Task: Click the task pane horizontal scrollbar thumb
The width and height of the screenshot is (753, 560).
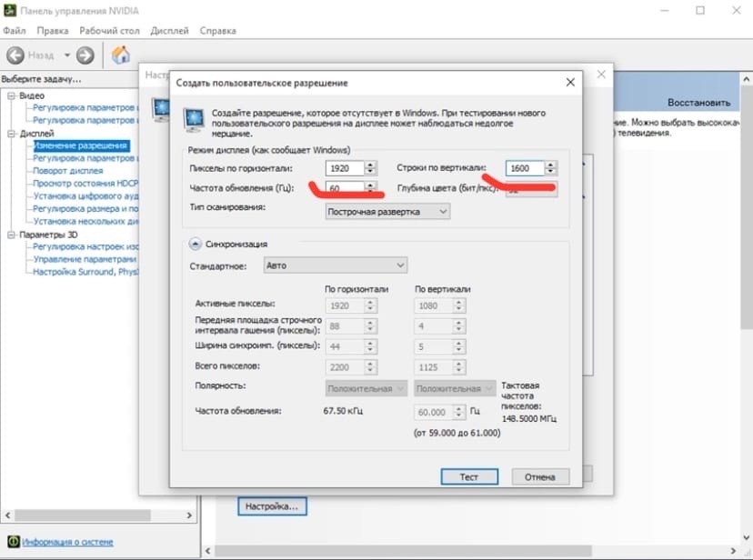Action: pyautogui.click(x=82, y=515)
